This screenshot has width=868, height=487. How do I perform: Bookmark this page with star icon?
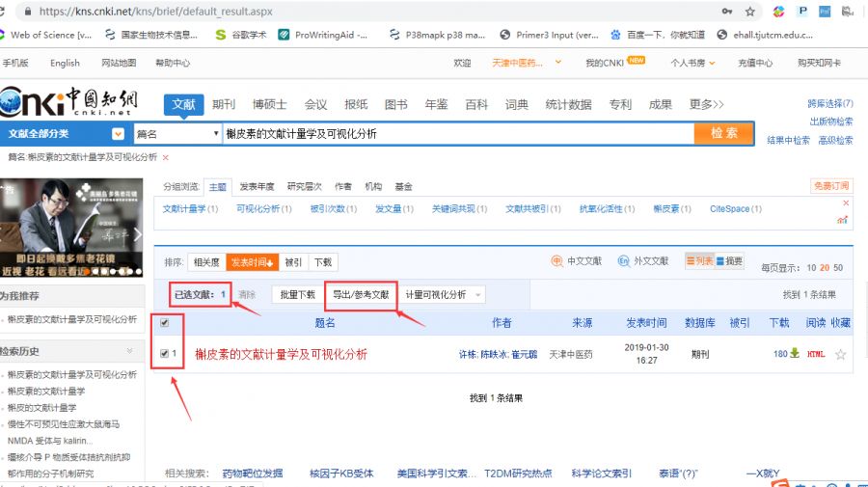coord(750,11)
